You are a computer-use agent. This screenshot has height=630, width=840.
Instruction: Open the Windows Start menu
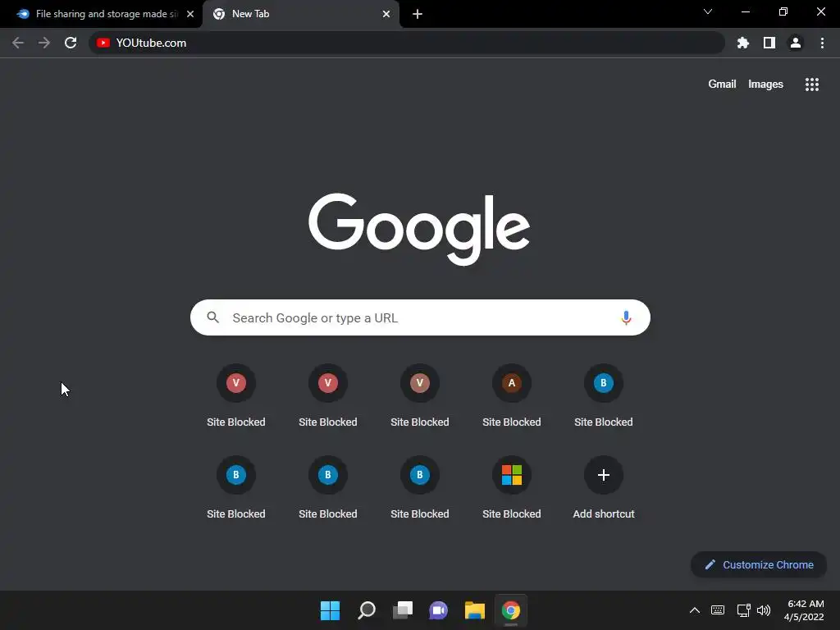coord(330,610)
